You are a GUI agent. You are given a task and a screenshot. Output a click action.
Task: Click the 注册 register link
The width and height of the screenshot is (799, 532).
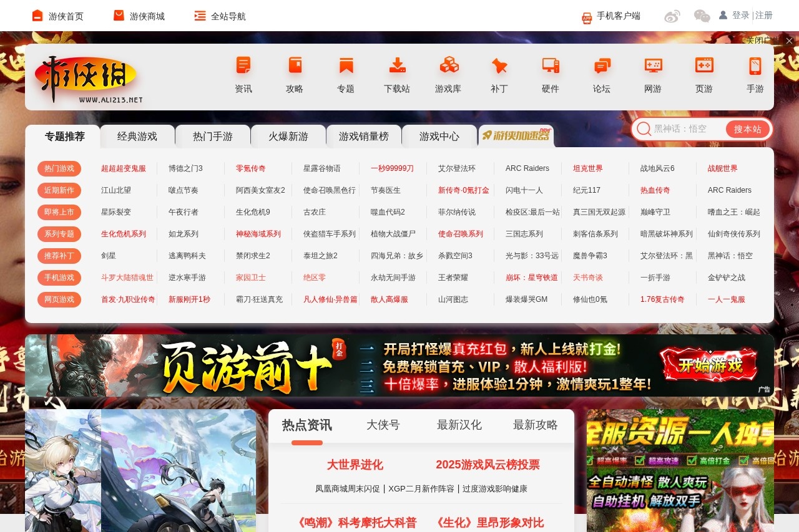(x=764, y=15)
